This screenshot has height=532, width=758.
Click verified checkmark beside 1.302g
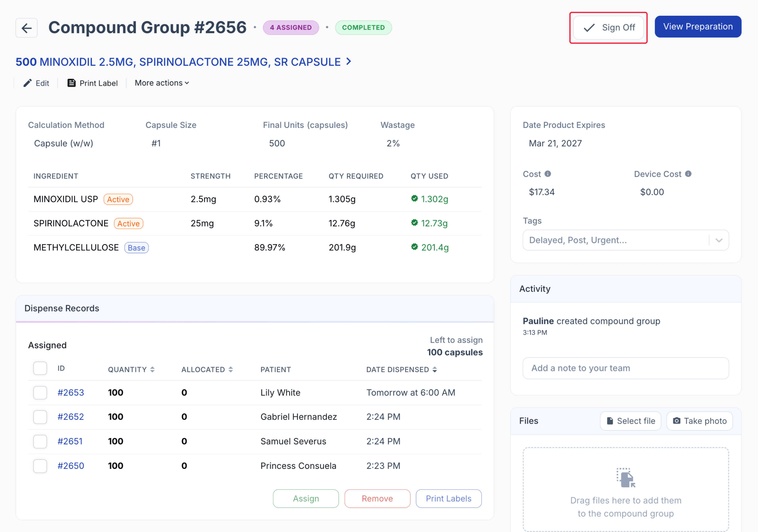pyautogui.click(x=415, y=198)
